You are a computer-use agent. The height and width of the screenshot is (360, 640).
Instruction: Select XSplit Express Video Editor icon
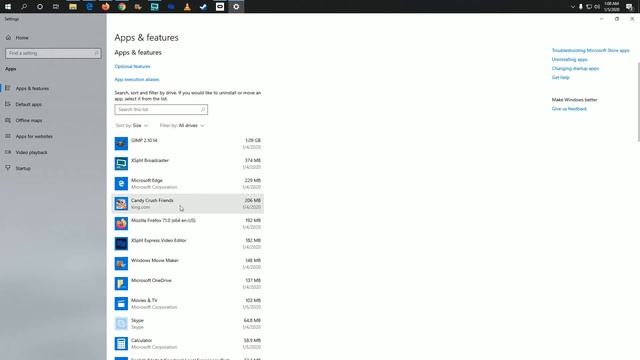[121, 244]
